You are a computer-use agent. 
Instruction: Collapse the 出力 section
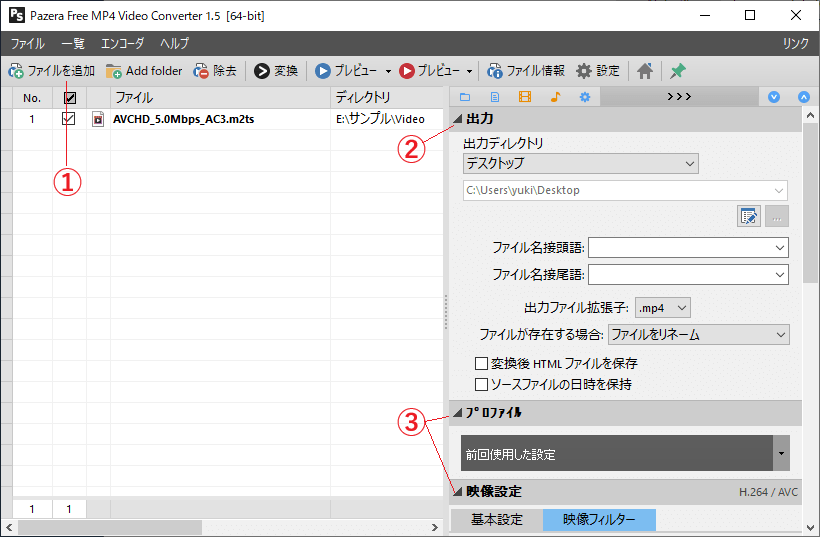pyautogui.click(x=458, y=119)
